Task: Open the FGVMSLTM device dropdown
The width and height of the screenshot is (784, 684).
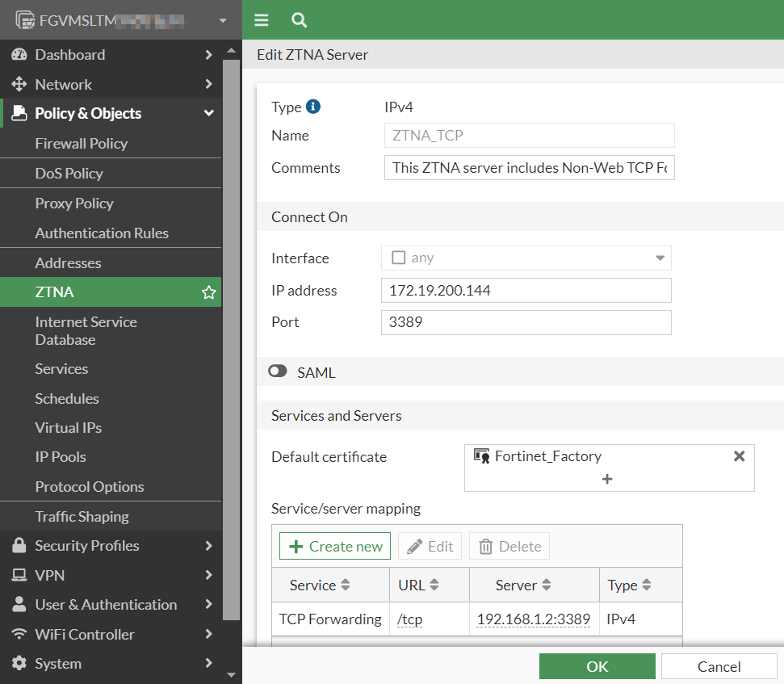Action: pos(223,19)
